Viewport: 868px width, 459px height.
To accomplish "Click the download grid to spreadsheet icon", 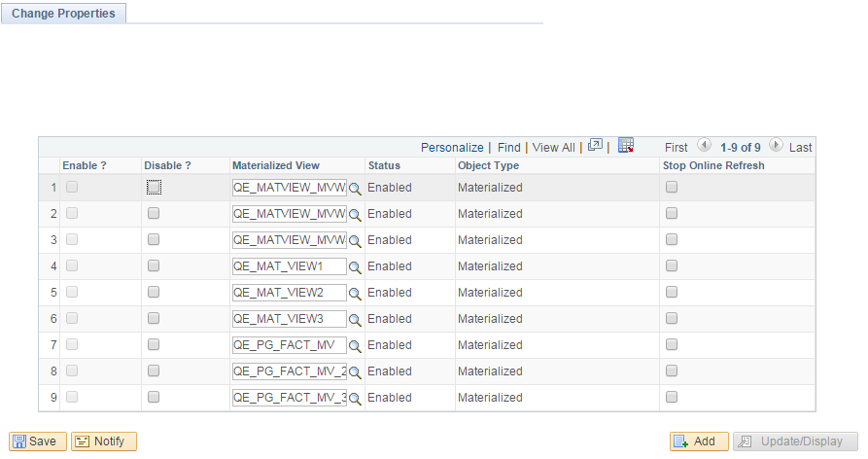I will [x=626, y=146].
